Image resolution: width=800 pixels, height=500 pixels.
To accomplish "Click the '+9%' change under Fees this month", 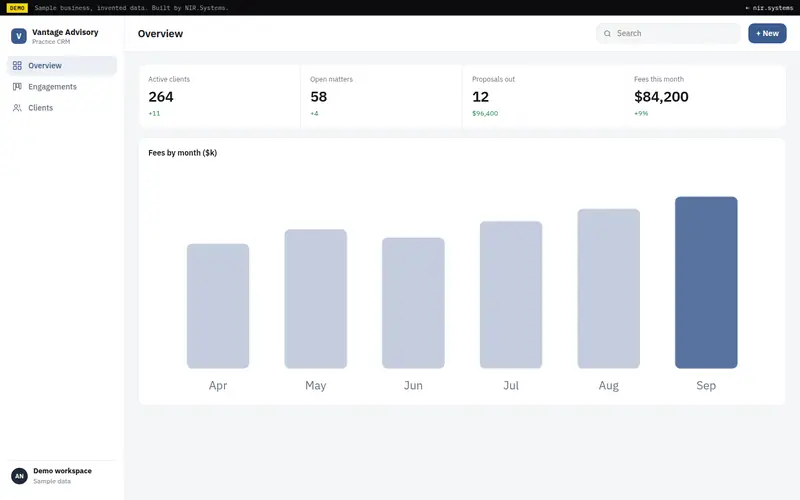I will click(x=641, y=114).
